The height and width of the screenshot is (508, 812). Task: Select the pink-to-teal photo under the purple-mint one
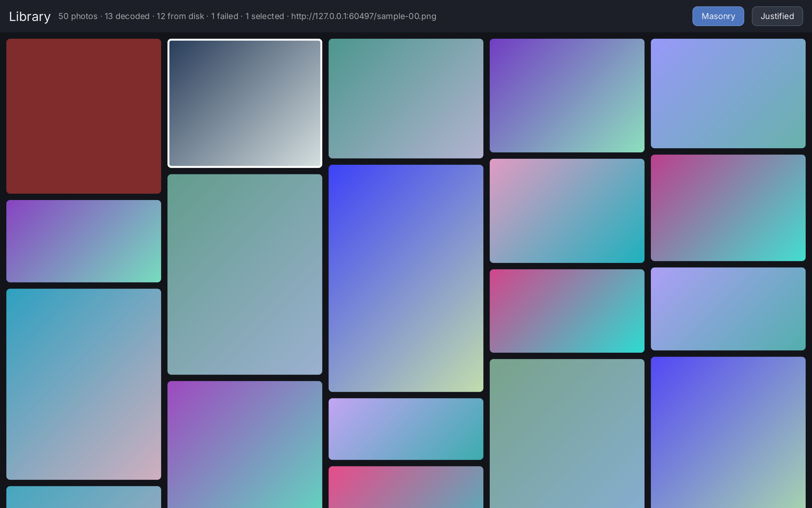click(567, 211)
